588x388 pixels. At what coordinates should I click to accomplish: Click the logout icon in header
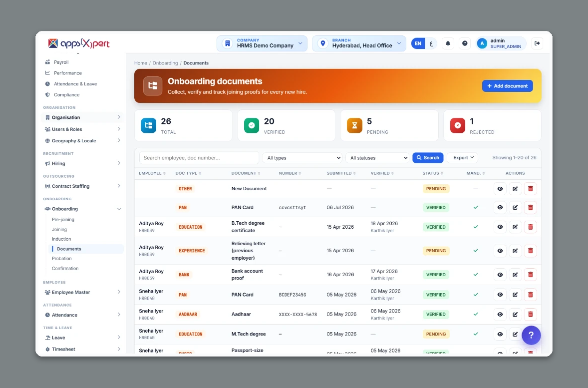pyautogui.click(x=537, y=43)
